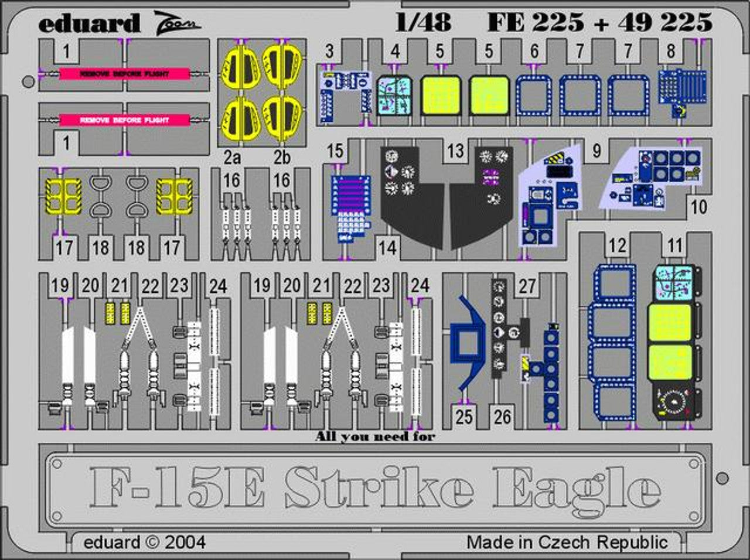
Task: Click the 1/48 scale text
Action: [x=423, y=22]
